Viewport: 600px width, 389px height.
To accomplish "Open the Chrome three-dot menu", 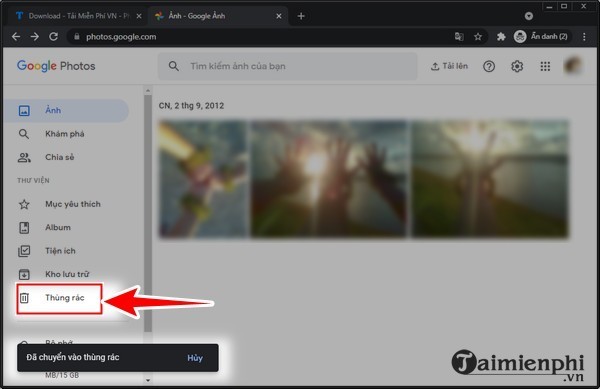I will [584, 37].
